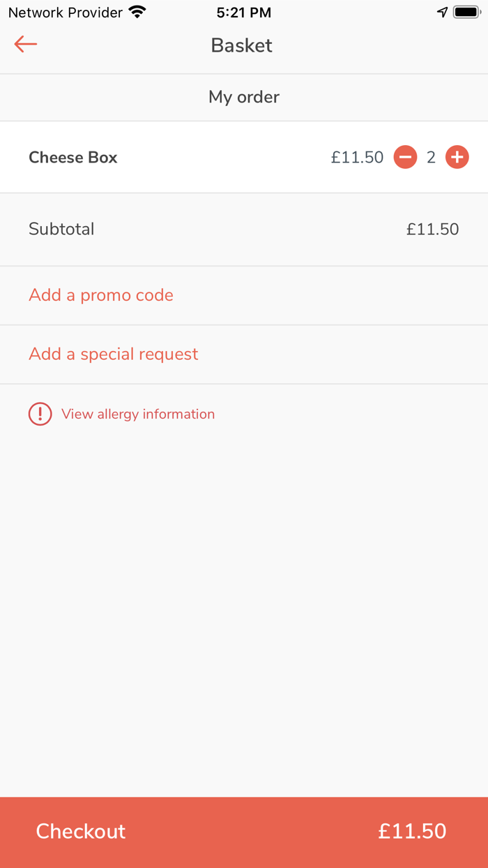Select the Cheese Box item name
This screenshot has width=488, height=868.
[73, 158]
